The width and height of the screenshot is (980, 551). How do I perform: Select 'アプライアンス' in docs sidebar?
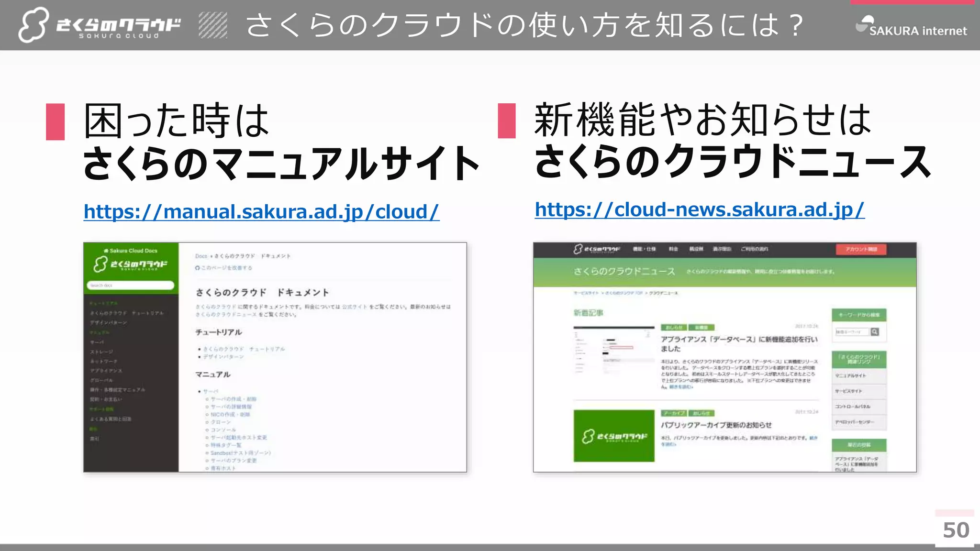tap(106, 371)
